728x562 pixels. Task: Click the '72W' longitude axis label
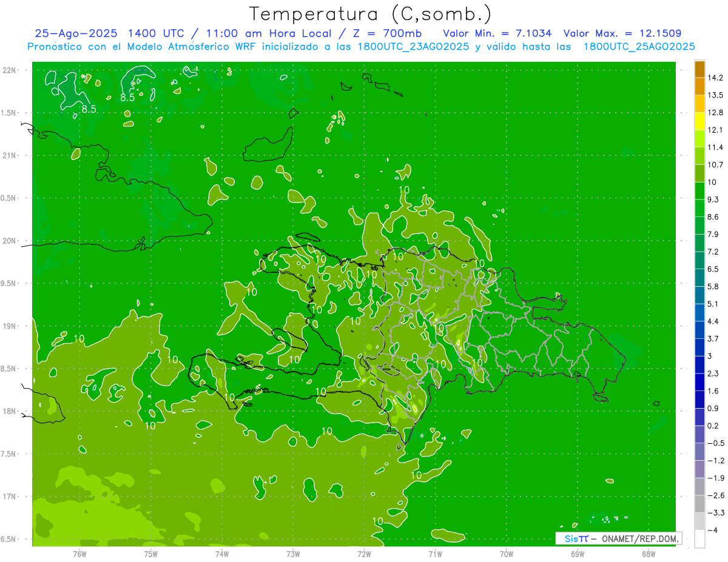coord(364,554)
